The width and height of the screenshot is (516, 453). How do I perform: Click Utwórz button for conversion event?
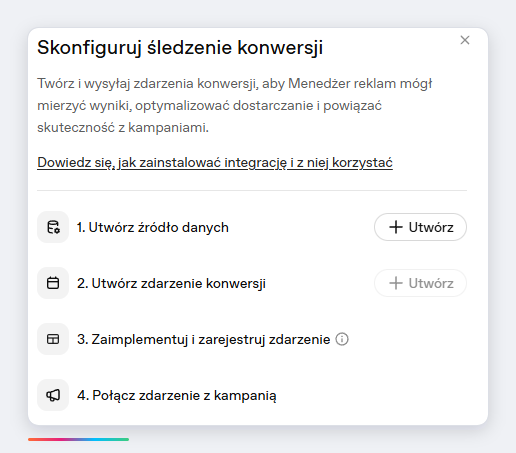click(x=420, y=283)
